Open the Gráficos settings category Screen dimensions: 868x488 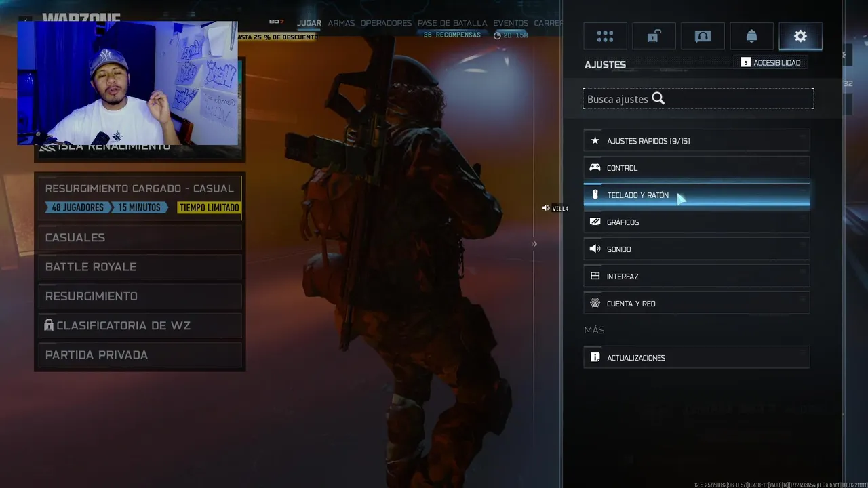[x=696, y=222]
